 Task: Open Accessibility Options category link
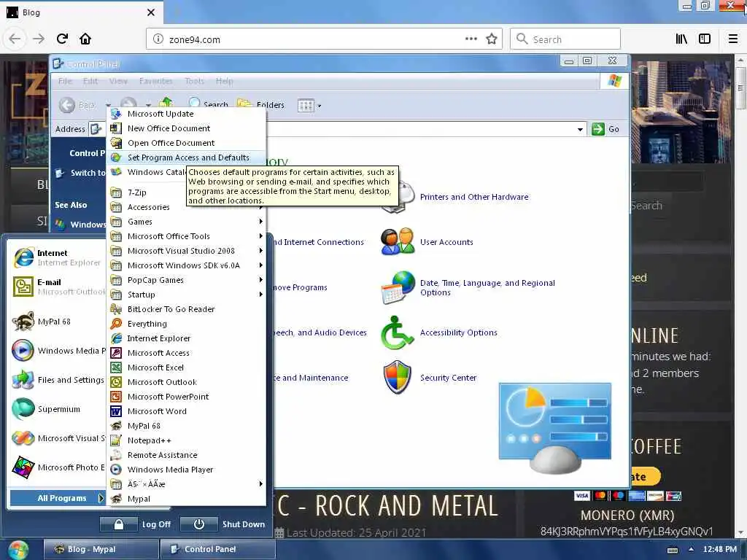click(x=458, y=332)
